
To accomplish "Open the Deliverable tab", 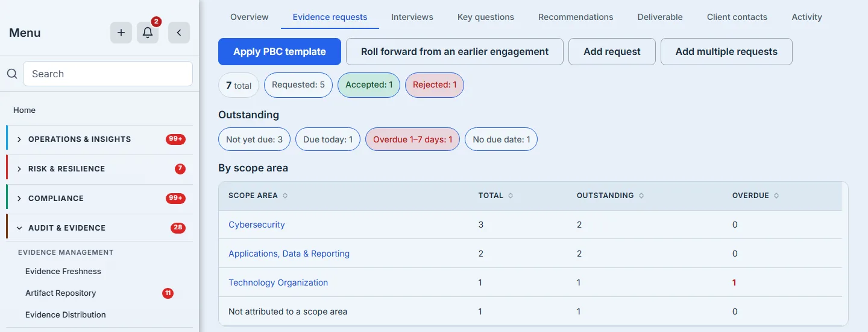I will coord(660,17).
